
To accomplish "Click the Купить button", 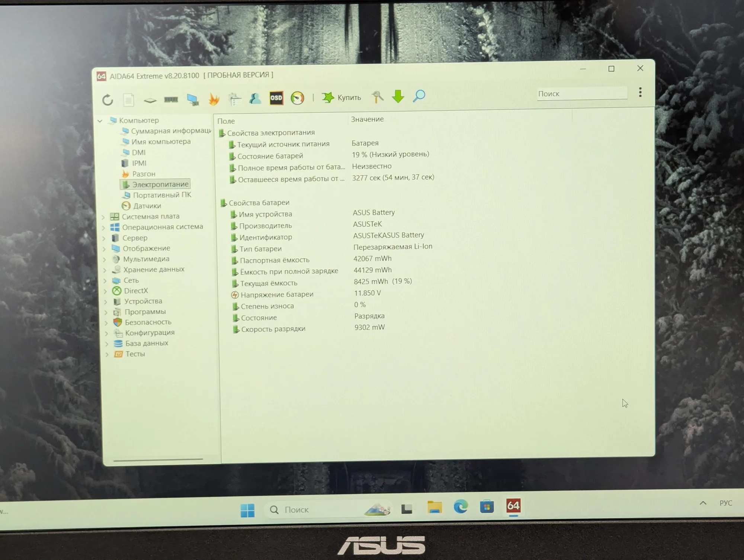I will point(341,97).
